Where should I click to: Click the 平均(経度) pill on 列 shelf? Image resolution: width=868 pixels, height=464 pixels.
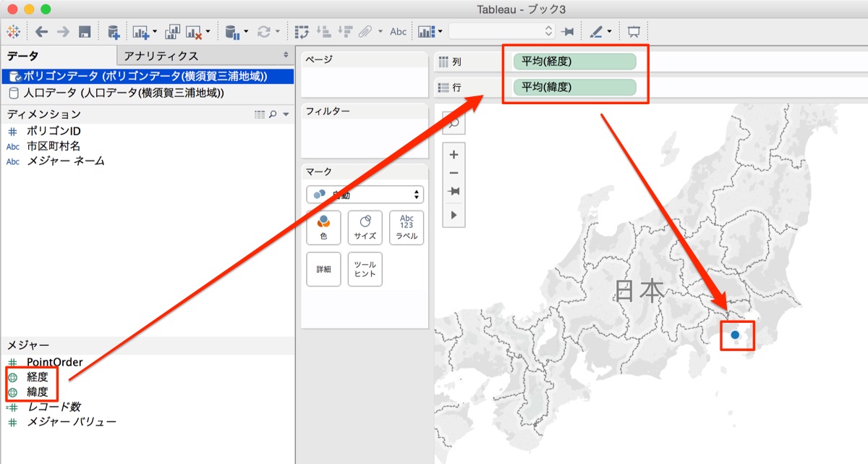[x=574, y=62]
